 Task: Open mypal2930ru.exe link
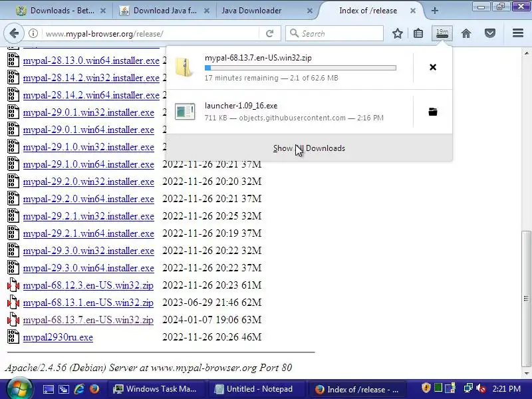click(58, 337)
